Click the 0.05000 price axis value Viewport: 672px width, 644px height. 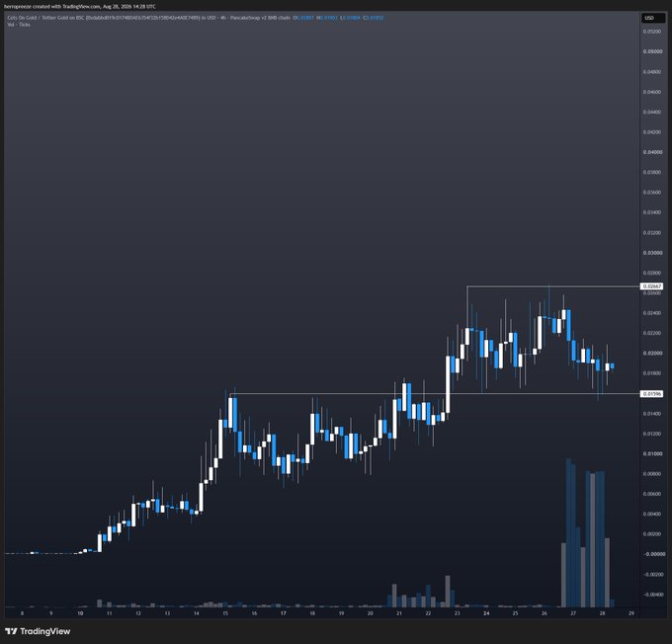click(652, 51)
